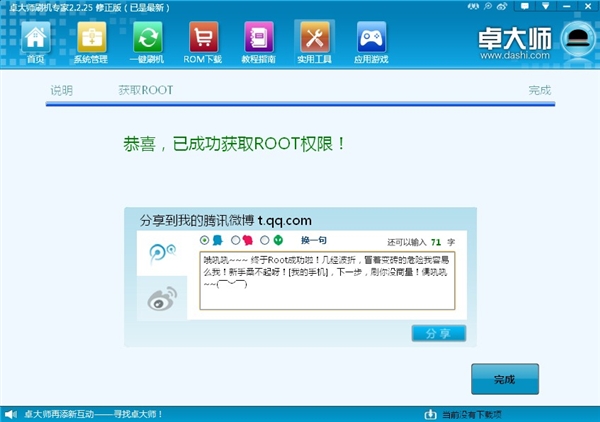Open 教程指南 tutorial guide
The width and height of the screenshot is (600, 422).
tap(259, 42)
